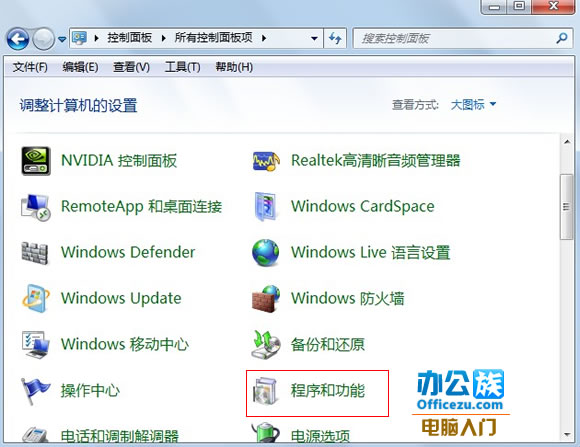Expand the arrow after 所有控制面板项 breadcrumb

264,38
